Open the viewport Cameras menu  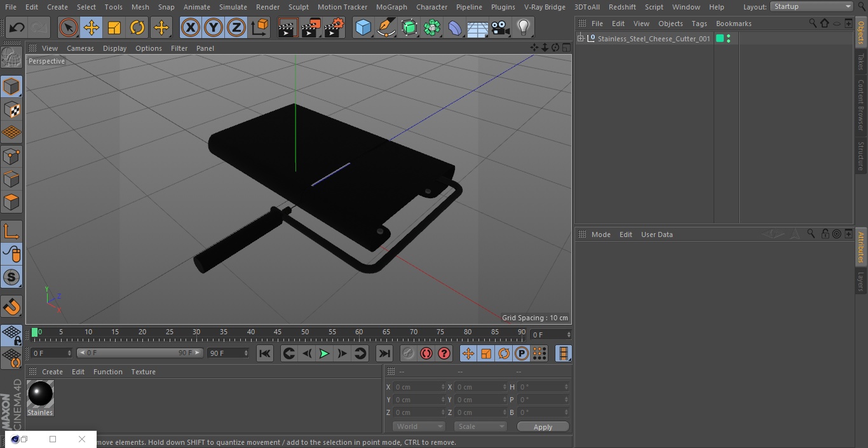(x=80, y=48)
